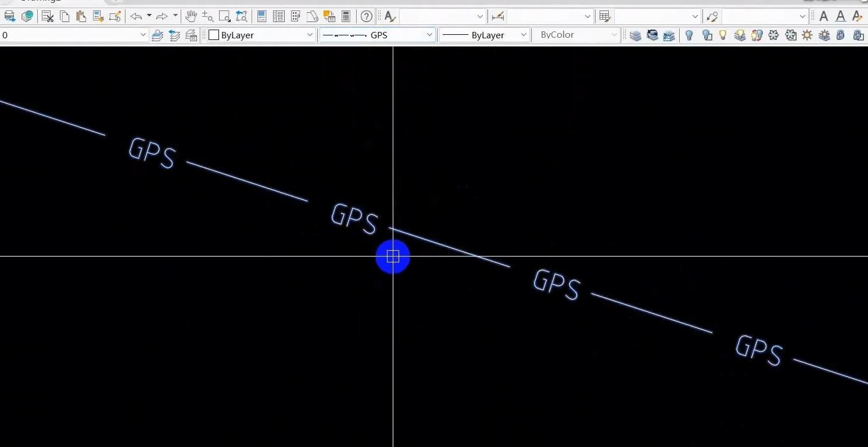This screenshot has height=447, width=868.
Task: Undo the last action
Action: 136,16
